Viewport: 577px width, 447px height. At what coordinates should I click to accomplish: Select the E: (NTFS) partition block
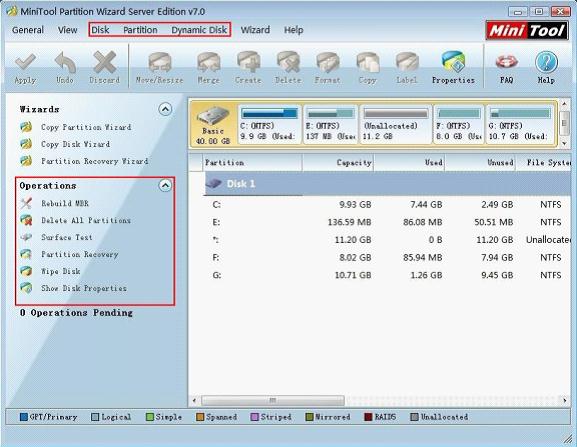tap(330, 124)
